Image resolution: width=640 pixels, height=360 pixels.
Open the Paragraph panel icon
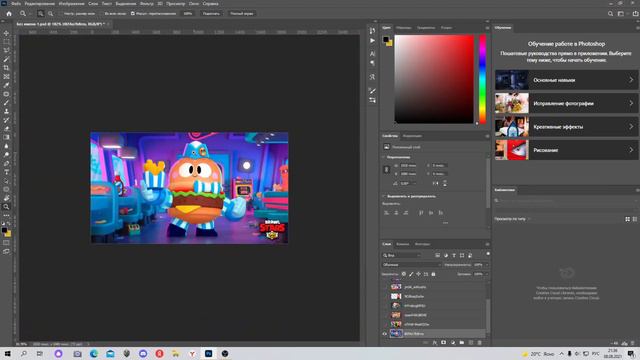[372, 63]
